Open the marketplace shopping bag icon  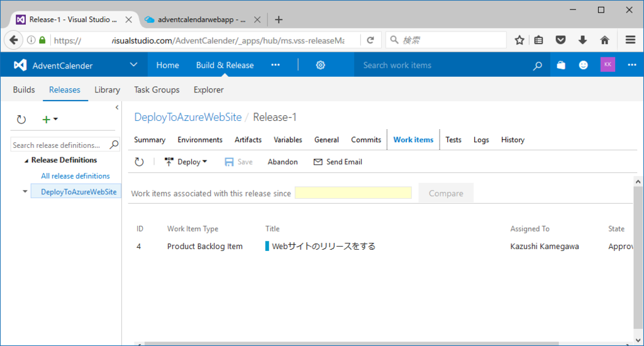pyautogui.click(x=560, y=65)
